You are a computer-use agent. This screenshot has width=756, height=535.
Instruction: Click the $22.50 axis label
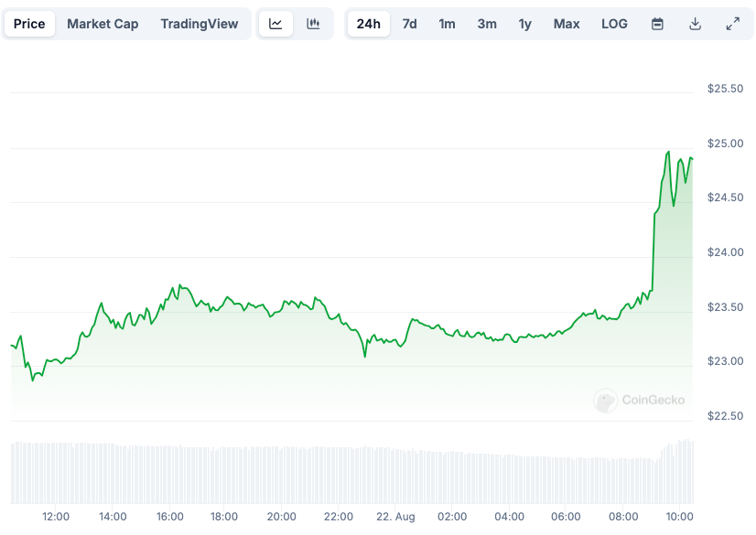[725, 415]
